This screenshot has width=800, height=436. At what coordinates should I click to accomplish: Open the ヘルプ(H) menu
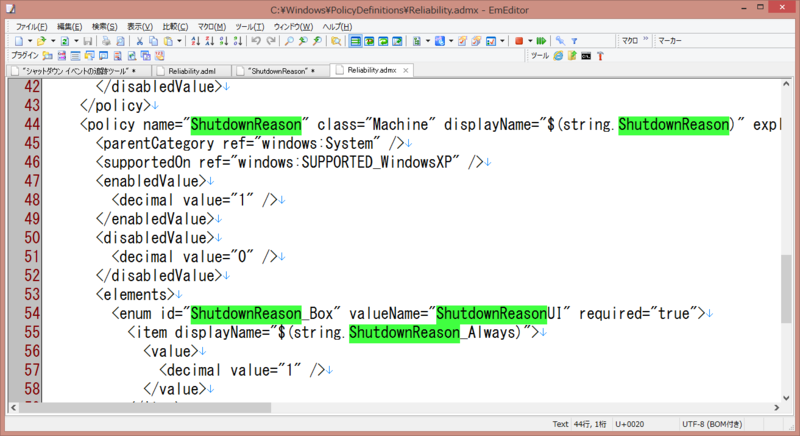click(x=337, y=27)
